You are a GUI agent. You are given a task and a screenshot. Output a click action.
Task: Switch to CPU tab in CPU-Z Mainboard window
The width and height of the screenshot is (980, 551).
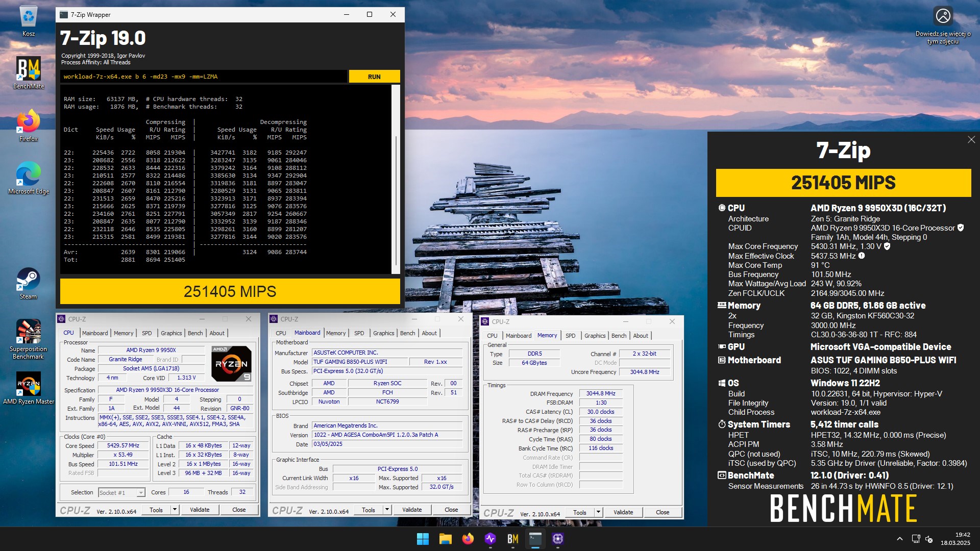281,333
